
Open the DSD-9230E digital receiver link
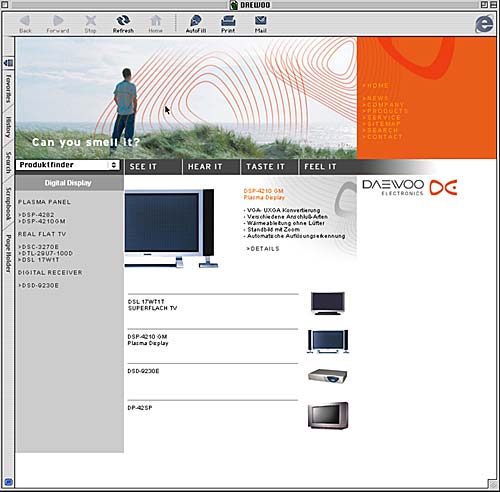[x=39, y=285]
